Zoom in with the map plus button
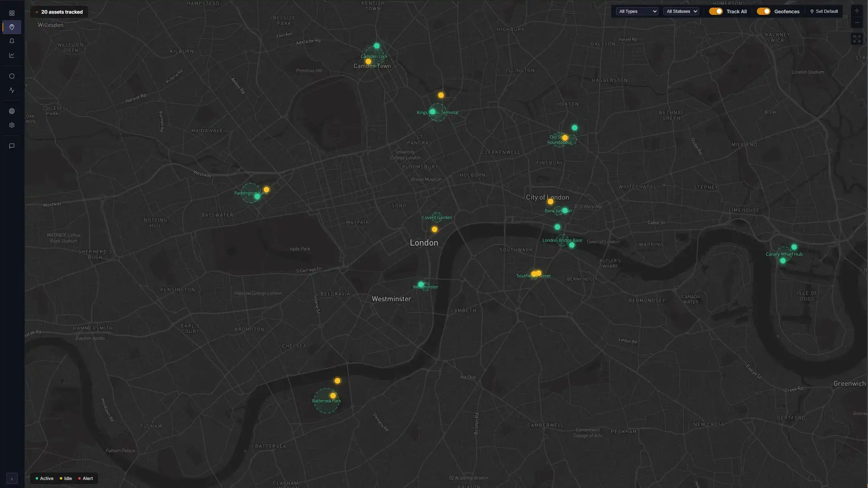The width and height of the screenshot is (868, 488). 857,11
